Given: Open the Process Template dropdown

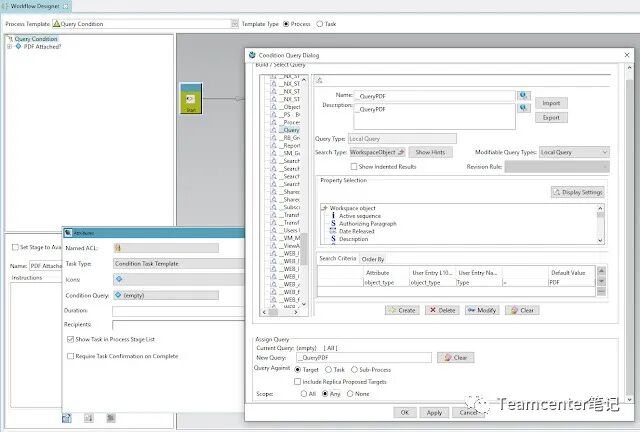Looking at the screenshot, I should click(x=234, y=23).
